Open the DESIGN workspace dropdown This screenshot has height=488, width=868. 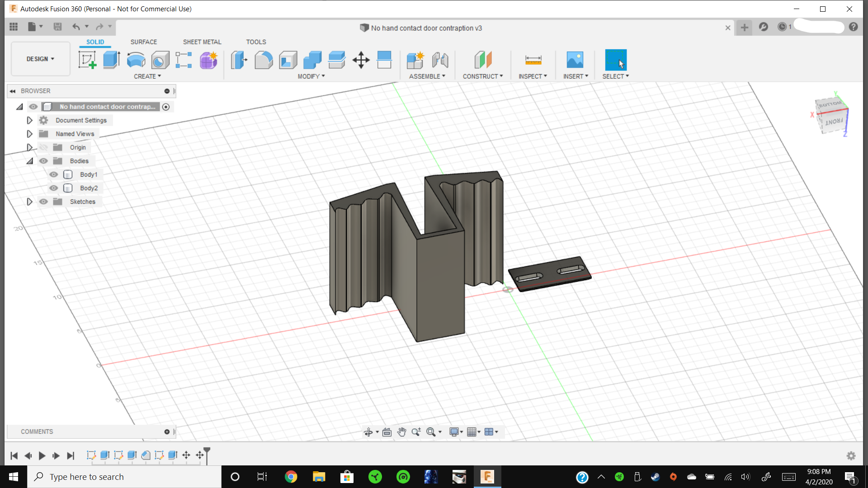tap(40, 59)
